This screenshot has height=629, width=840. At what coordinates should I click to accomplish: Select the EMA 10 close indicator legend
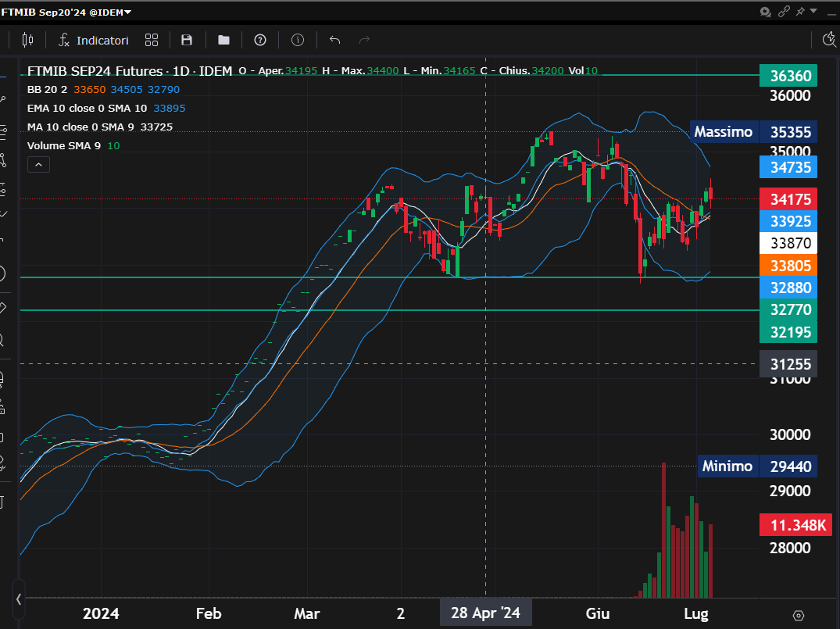(x=87, y=108)
